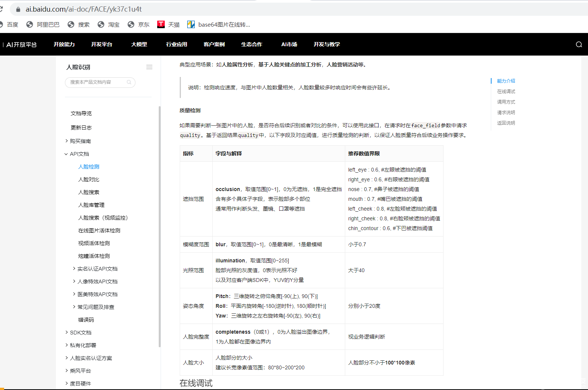Select 人脸对比 in the sidebar
Image resolution: width=588 pixels, height=390 pixels.
[x=89, y=179]
